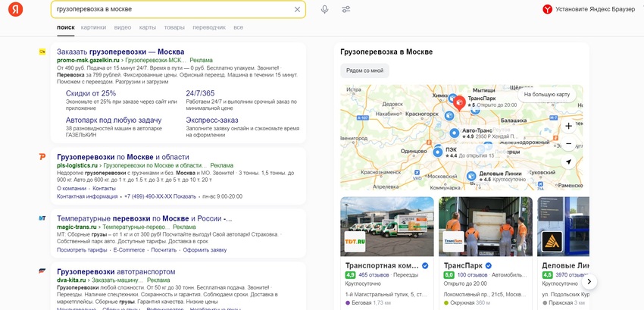The width and height of the screenshot is (644, 310).
Task: Click the dva-kita favicon
Action: 42,271
